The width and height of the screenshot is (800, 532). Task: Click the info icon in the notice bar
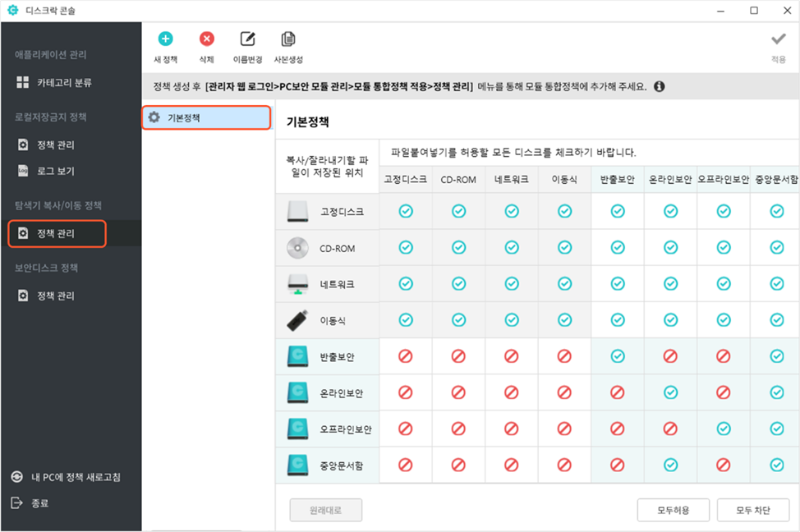(x=659, y=86)
